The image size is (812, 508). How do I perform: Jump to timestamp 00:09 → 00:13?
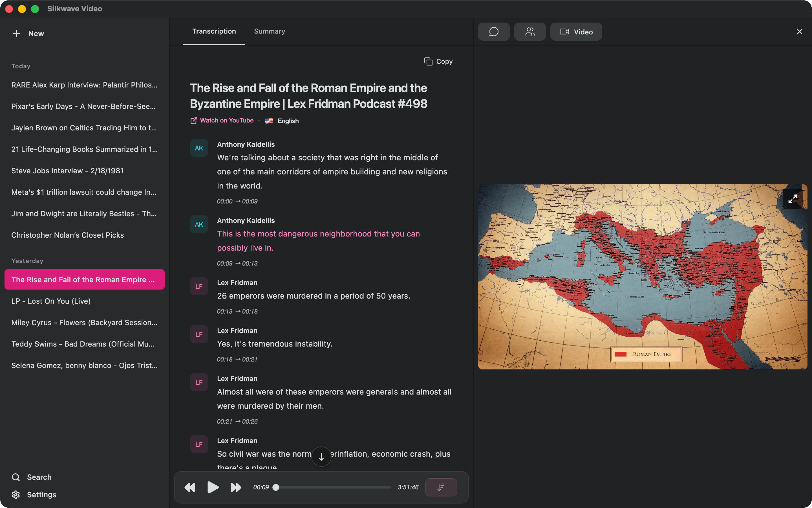click(x=237, y=263)
